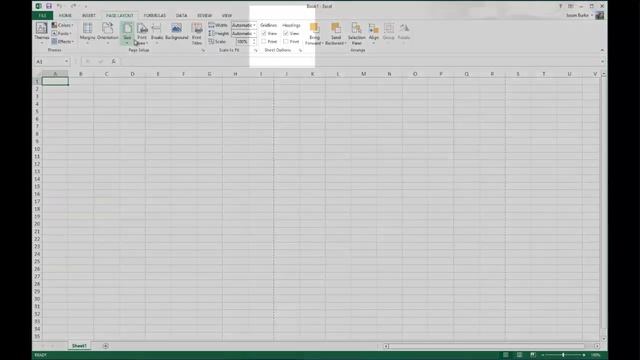The width and height of the screenshot is (640, 360).
Task: Add a new sheet with plus icon
Action: (105, 346)
